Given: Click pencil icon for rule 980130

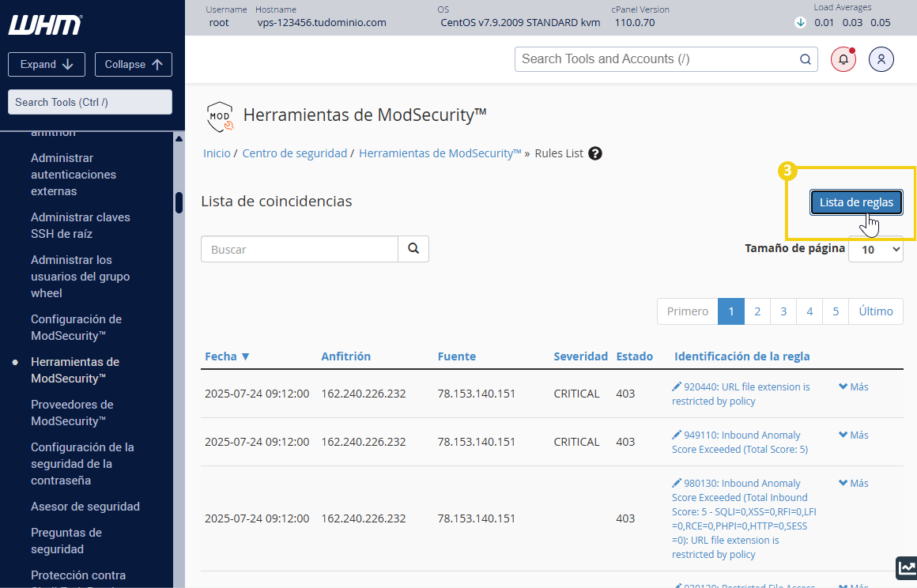Looking at the screenshot, I should pyautogui.click(x=677, y=483).
